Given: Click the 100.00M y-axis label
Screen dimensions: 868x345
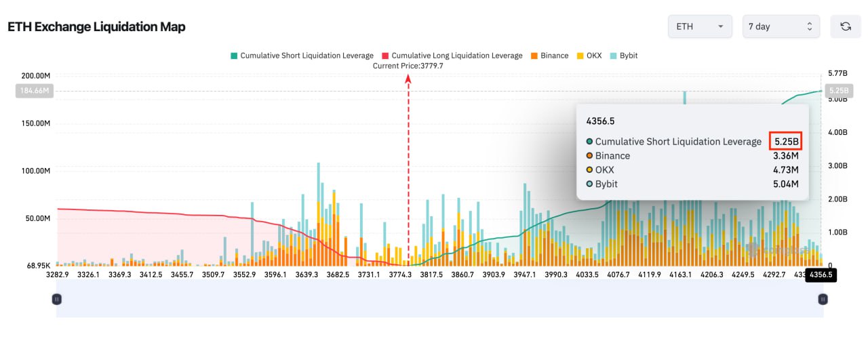Looking at the screenshot, I should [x=36, y=171].
